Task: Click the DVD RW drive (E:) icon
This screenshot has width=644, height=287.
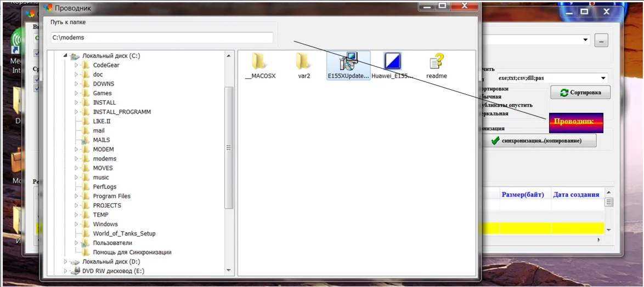Action: [75, 271]
